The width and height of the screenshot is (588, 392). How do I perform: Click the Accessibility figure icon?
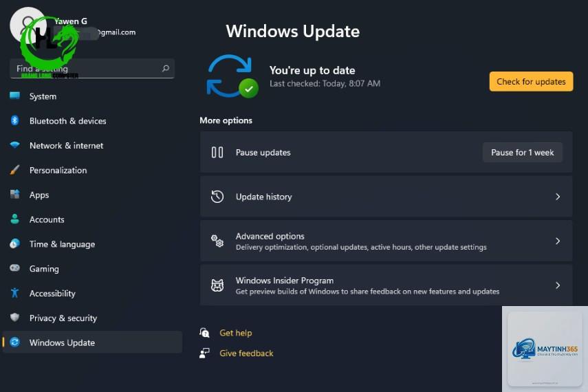click(x=14, y=292)
